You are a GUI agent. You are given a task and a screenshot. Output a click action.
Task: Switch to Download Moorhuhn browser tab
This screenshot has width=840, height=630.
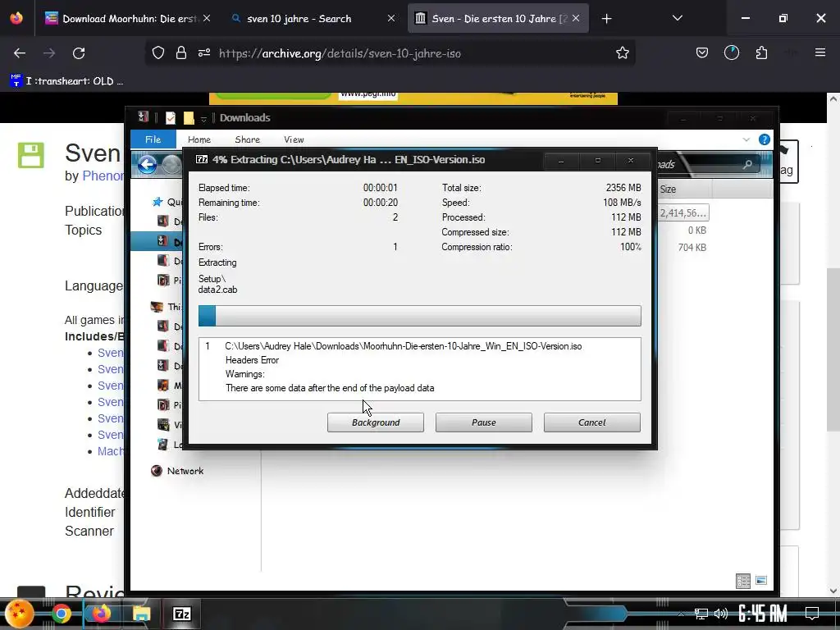tap(129, 19)
